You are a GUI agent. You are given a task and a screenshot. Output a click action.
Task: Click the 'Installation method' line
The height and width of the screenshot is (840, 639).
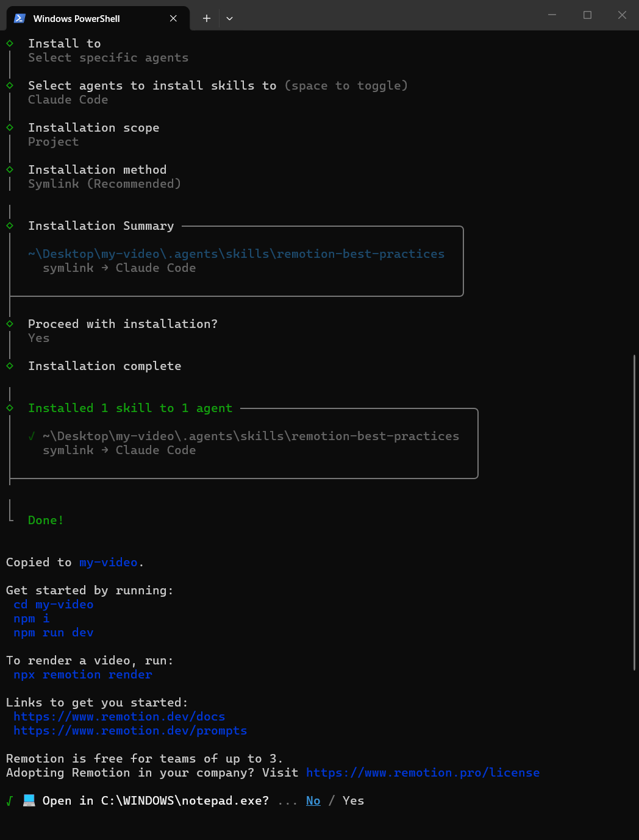click(98, 169)
